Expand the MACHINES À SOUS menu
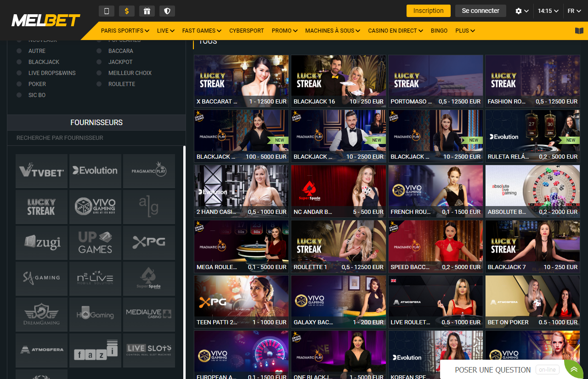The image size is (588, 379). pos(333,31)
